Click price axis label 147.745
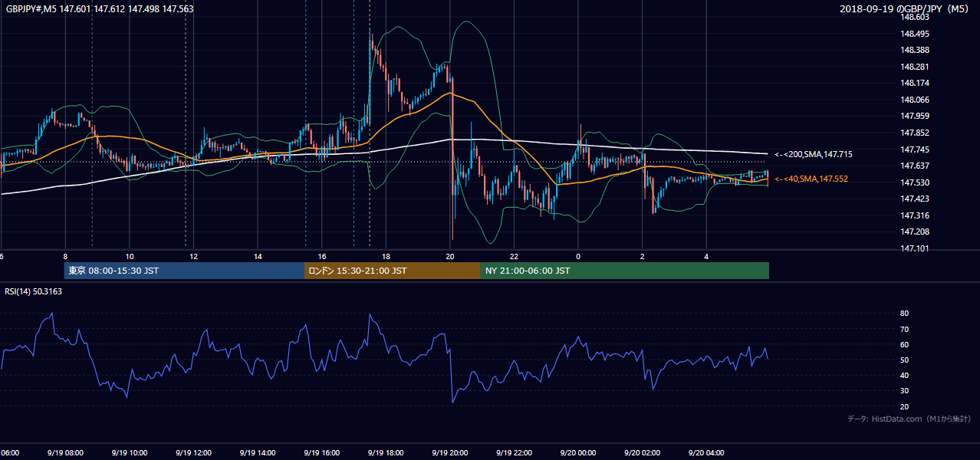 (914, 149)
